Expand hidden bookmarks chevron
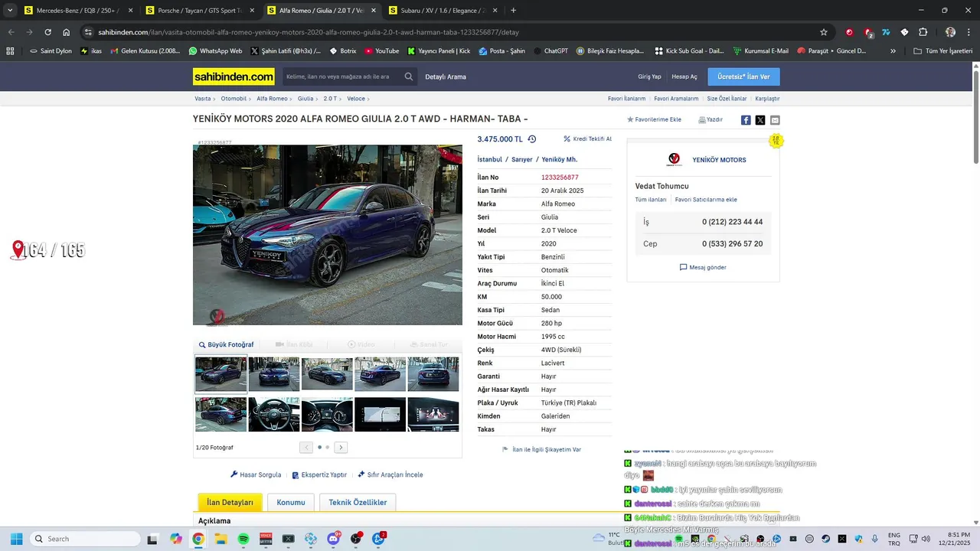The width and height of the screenshot is (980, 551). pos(893,51)
